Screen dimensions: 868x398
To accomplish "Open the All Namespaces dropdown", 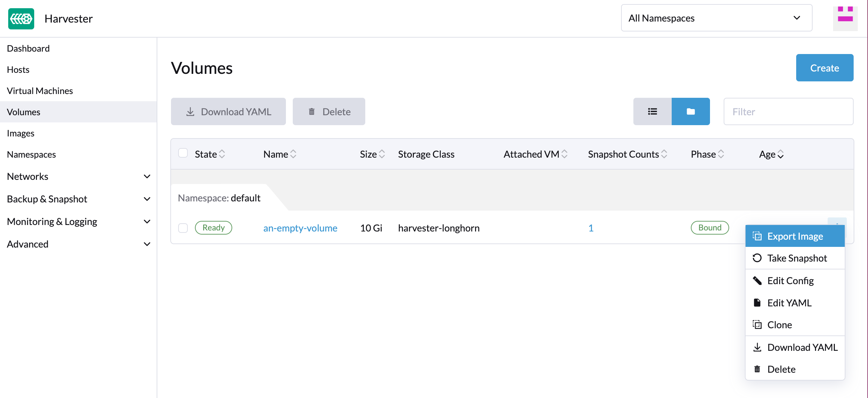I will pyautogui.click(x=716, y=18).
